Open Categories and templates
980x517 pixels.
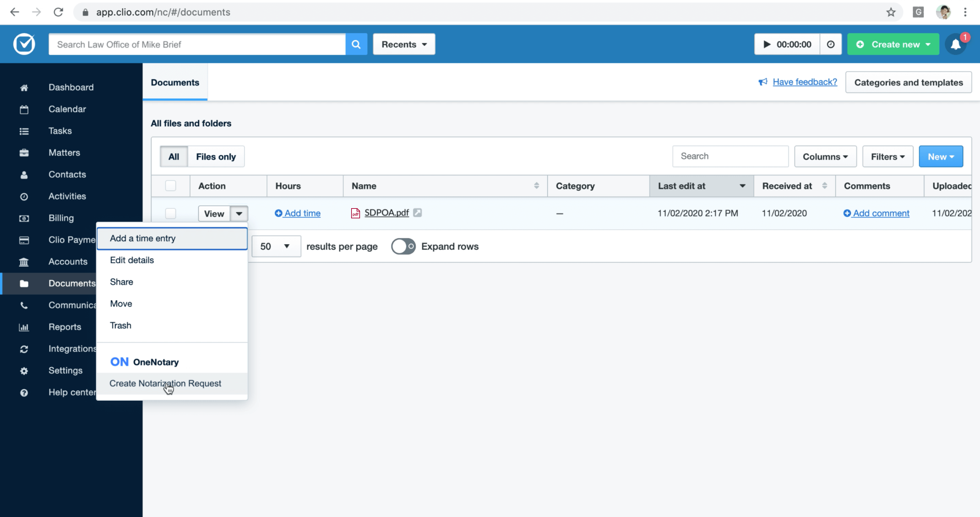click(x=908, y=82)
